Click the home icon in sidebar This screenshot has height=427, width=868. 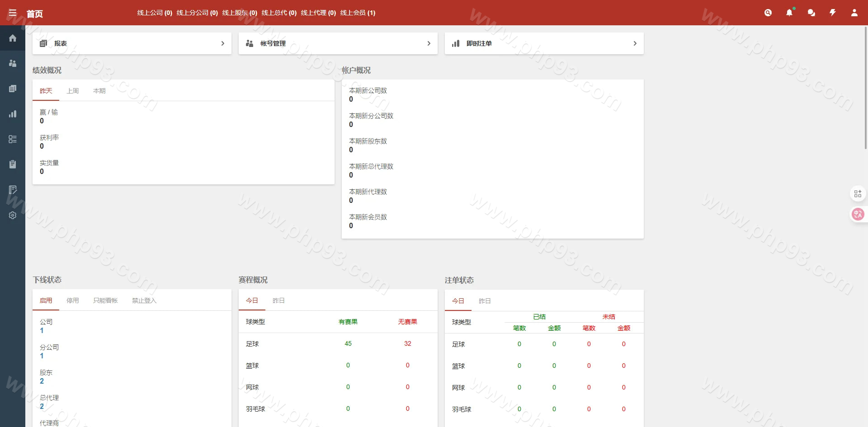(13, 38)
